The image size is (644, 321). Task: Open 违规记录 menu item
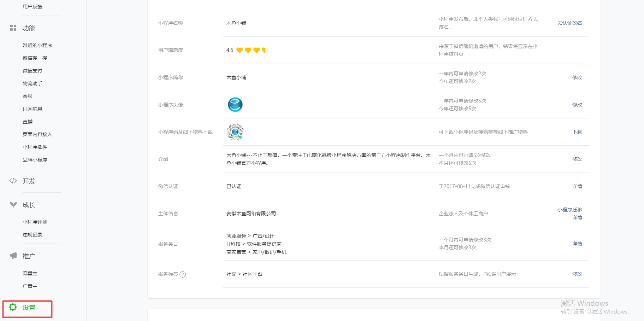tap(33, 235)
